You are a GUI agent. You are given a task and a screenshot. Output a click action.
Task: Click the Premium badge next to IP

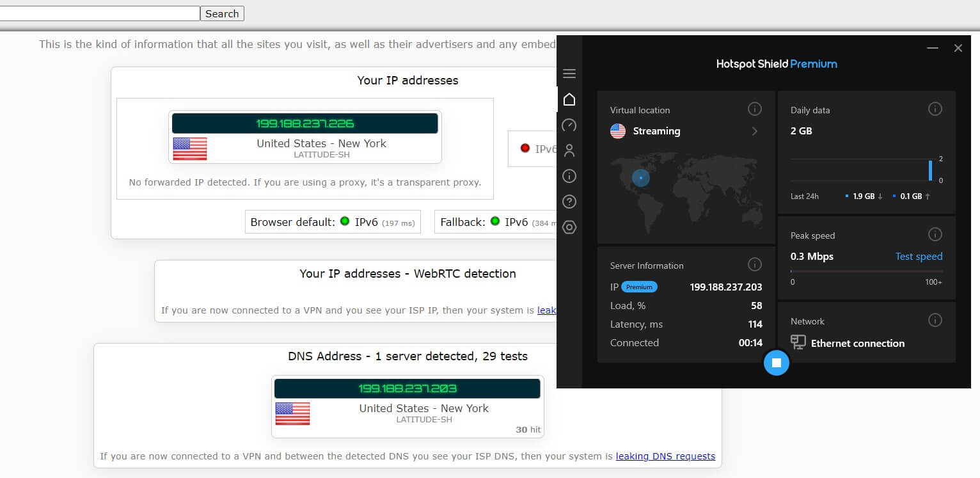pos(639,287)
